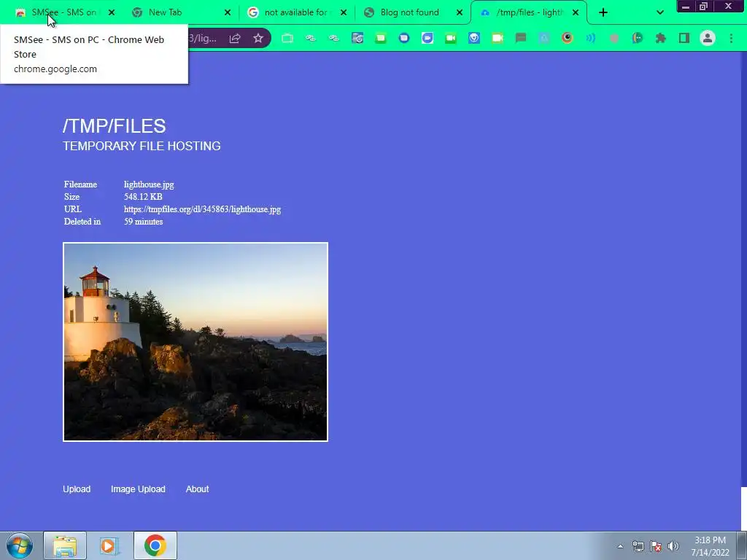Image resolution: width=747 pixels, height=560 pixels.
Task: Click the blue sound-waves extension icon
Action: [591, 38]
